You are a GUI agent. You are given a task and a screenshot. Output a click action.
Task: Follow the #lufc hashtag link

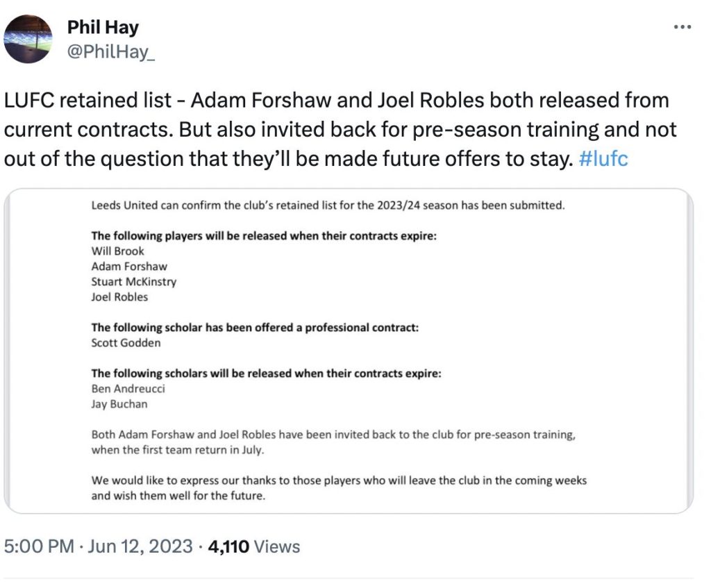point(603,159)
